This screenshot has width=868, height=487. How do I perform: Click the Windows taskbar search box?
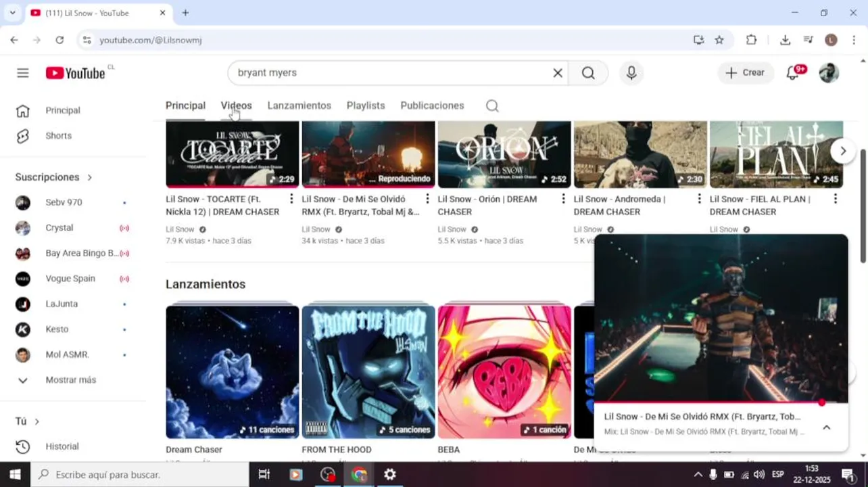pos(140,475)
